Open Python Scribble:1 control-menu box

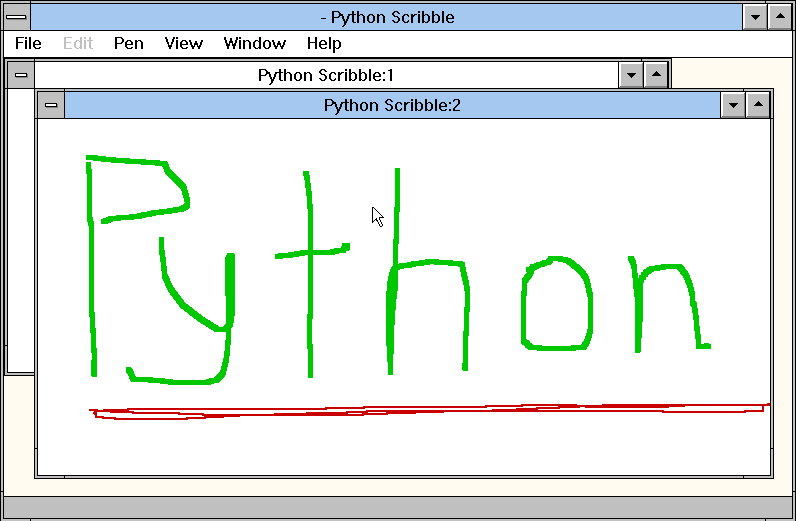point(20,75)
